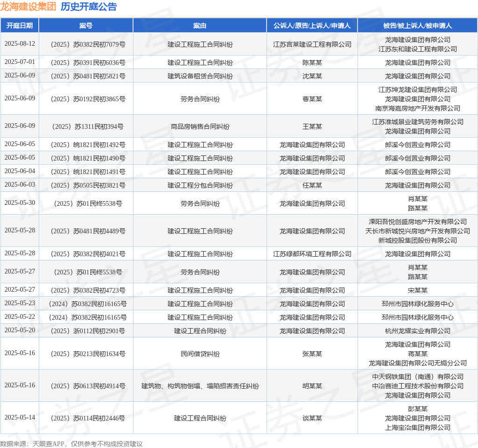The image size is (478, 448).
Task: Select case number 苏0391民初6036号
Action: coord(88,63)
